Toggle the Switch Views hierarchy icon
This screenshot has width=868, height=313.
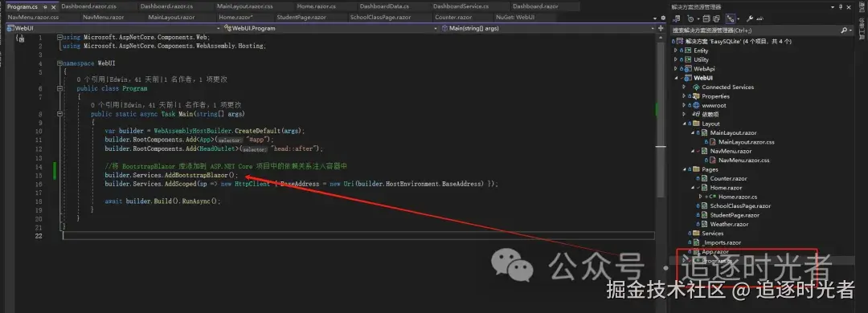pos(731,18)
